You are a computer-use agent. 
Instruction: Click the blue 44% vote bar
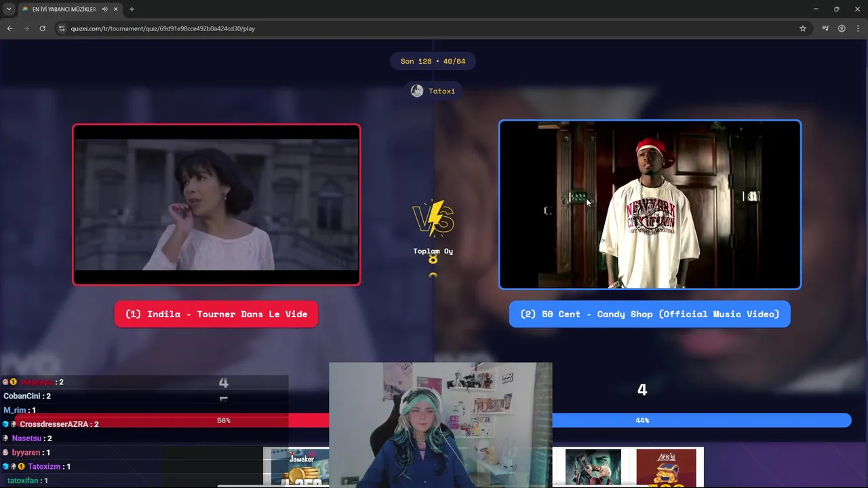tap(702, 420)
